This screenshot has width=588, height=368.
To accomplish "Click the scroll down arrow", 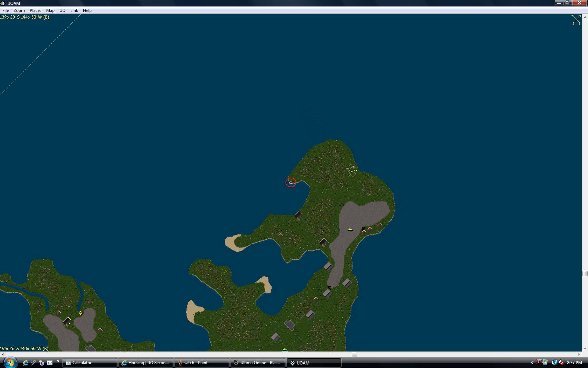I will pos(584,349).
